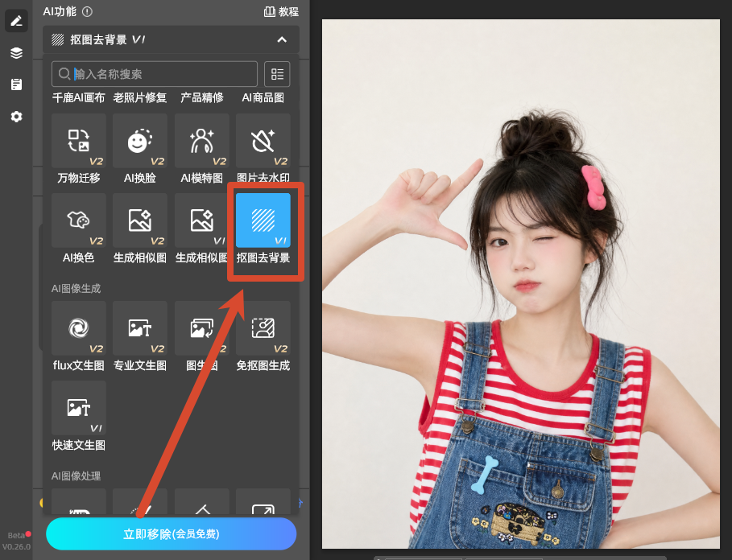Focus the 输入名称搜索 search field
Viewport: 732px width, 560px height.
click(155, 74)
